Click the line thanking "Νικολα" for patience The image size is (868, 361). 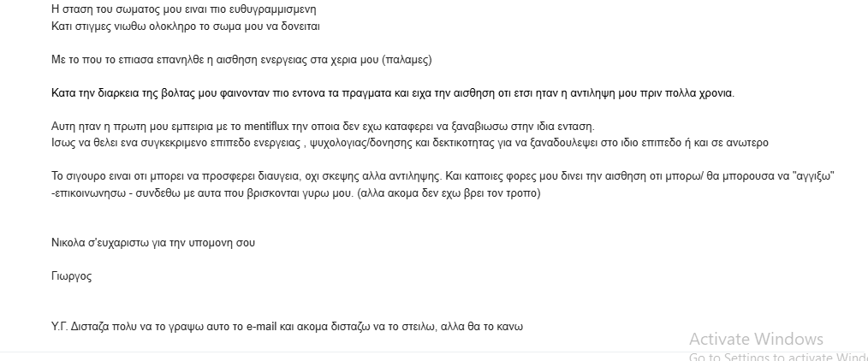pyautogui.click(x=153, y=242)
